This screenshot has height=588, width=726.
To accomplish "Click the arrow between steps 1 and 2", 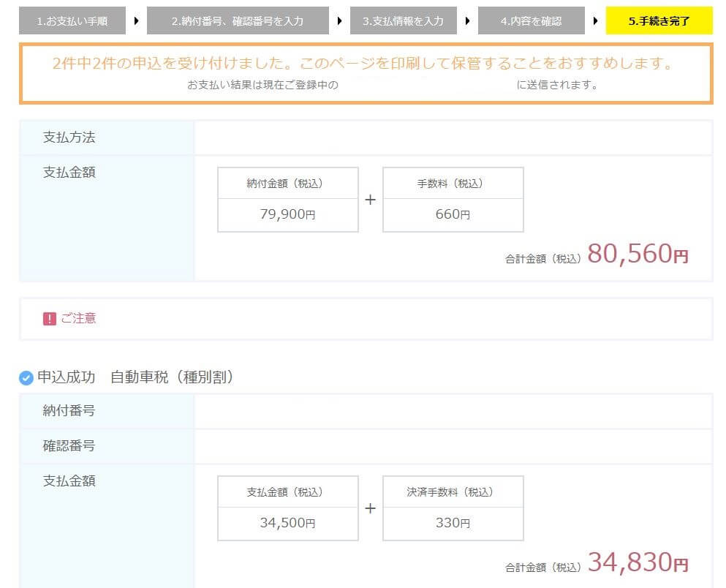I will (x=136, y=20).
